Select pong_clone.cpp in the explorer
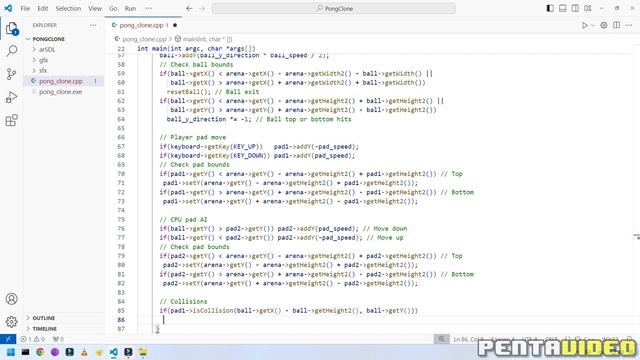Image resolution: width=640 pixels, height=360 pixels. click(61, 81)
